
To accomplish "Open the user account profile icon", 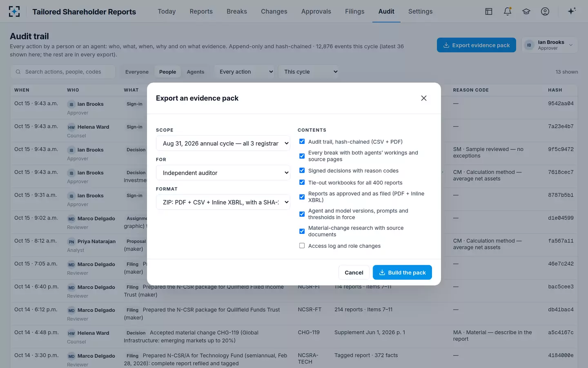I will 545,11.
